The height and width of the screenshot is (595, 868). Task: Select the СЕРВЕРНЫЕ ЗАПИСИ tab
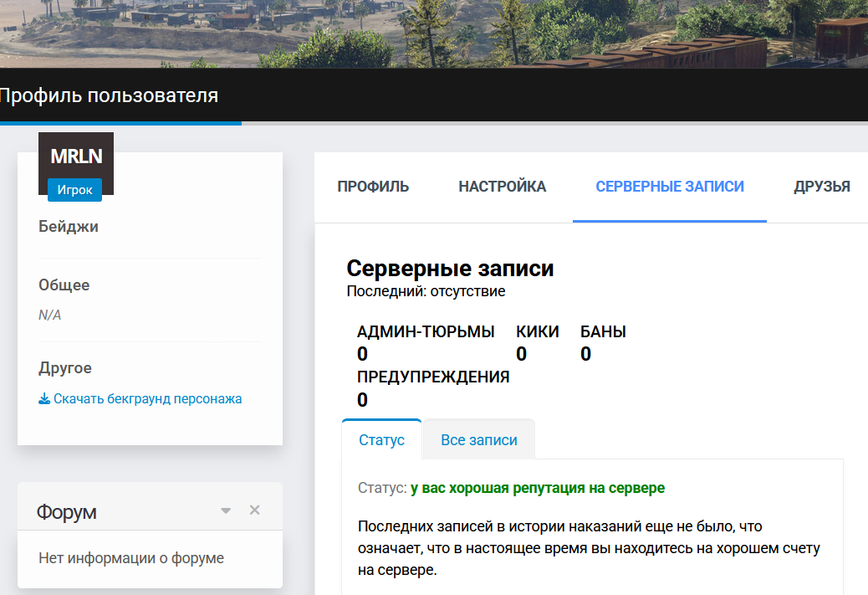669,187
